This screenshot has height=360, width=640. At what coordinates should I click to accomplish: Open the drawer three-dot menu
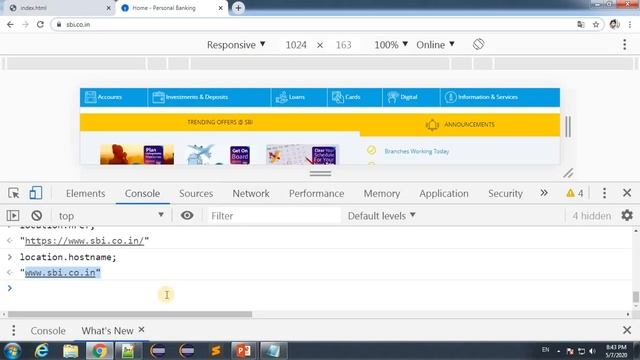pyautogui.click(x=13, y=330)
